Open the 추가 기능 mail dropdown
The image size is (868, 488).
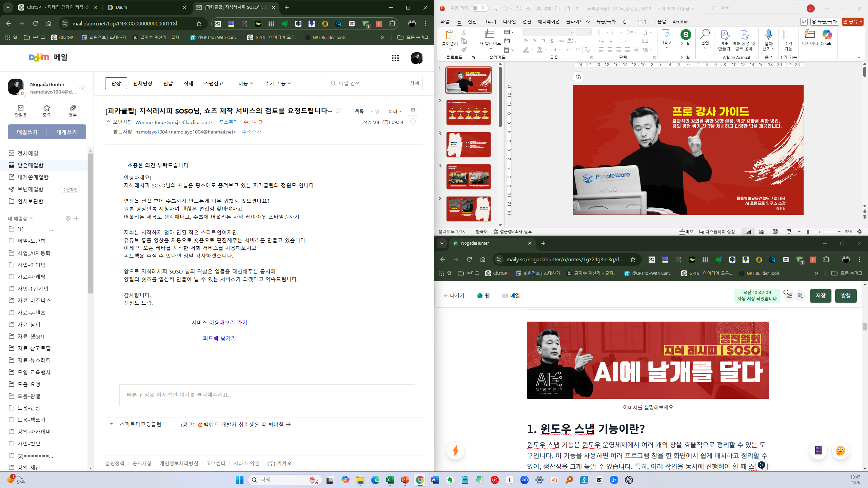(278, 83)
